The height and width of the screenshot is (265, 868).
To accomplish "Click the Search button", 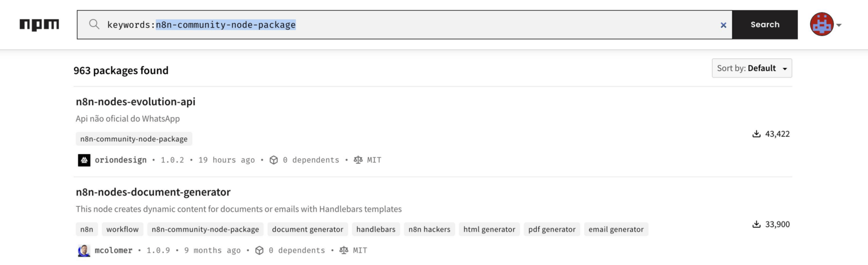I will [x=765, y=25].
